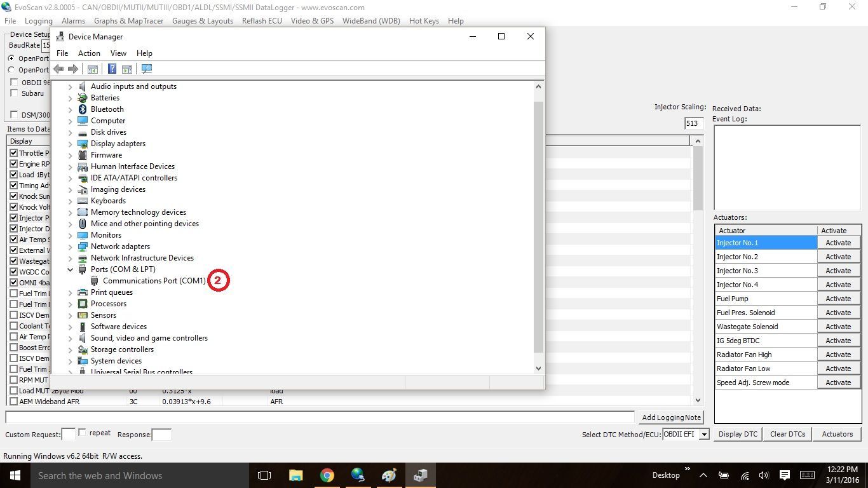The height and width of the screenshot is (488, 868).
Task: Click Show/Hide Console Tree toolbar icon
Action: tap(93, 69)
